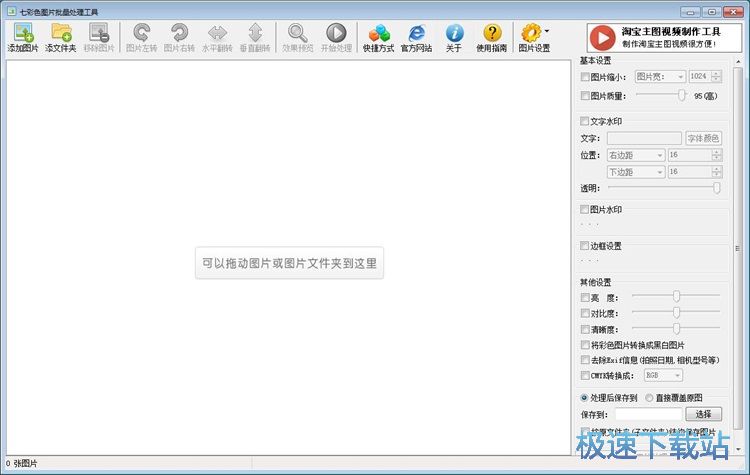Start processing with 开始处理

336,38
